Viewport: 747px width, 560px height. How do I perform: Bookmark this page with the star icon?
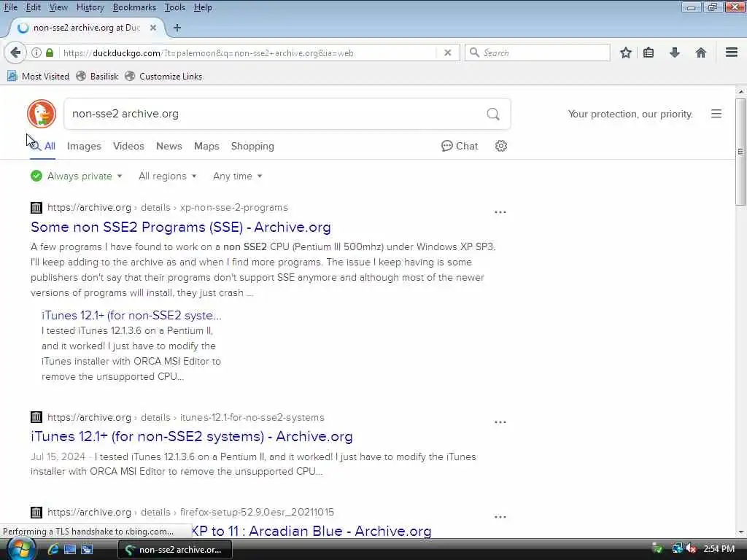[625, 52]
